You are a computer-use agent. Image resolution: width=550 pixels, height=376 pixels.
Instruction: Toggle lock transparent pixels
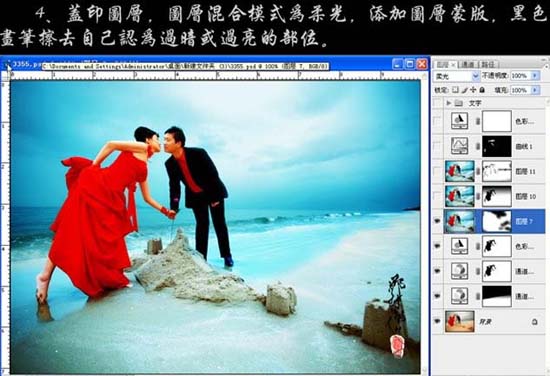point(455,90)
